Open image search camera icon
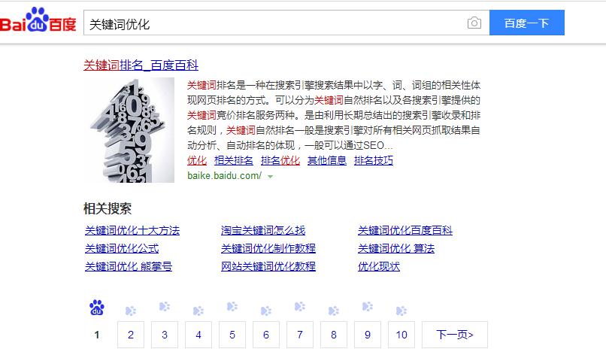606x364 pixels. 474,23
